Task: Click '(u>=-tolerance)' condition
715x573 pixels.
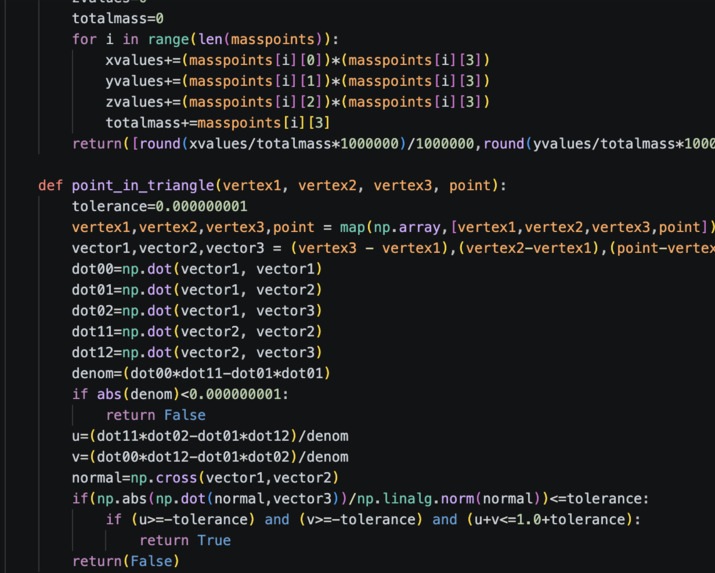Action: tap(193, 520)
